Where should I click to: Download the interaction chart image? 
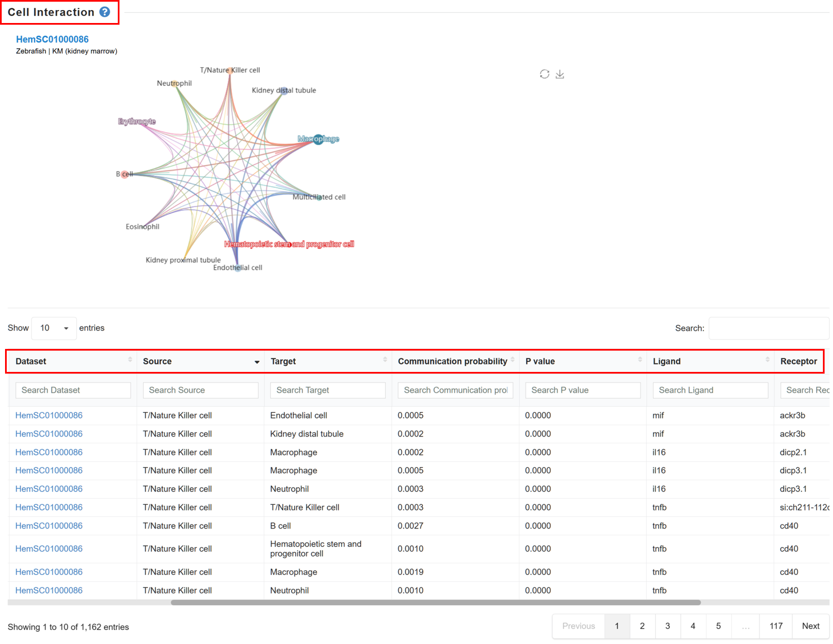[560, 74]
